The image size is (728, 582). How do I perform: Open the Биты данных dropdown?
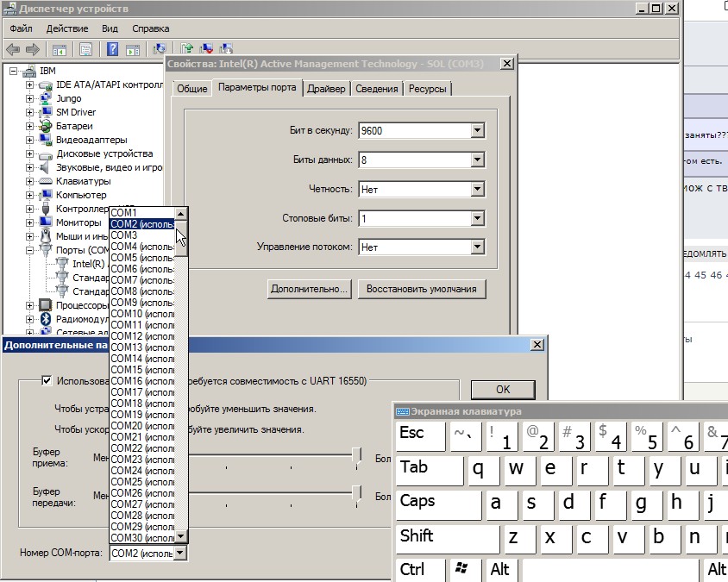coord(477,160)
